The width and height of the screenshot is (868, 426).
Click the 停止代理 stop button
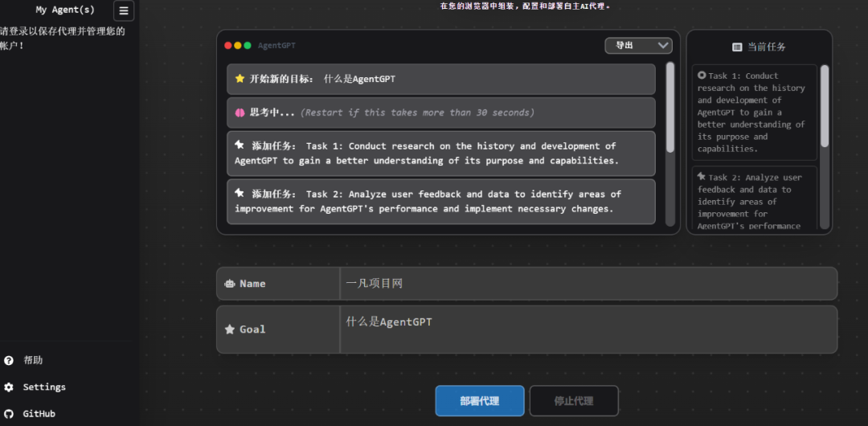pyautogui.click(x=574, y=400)
